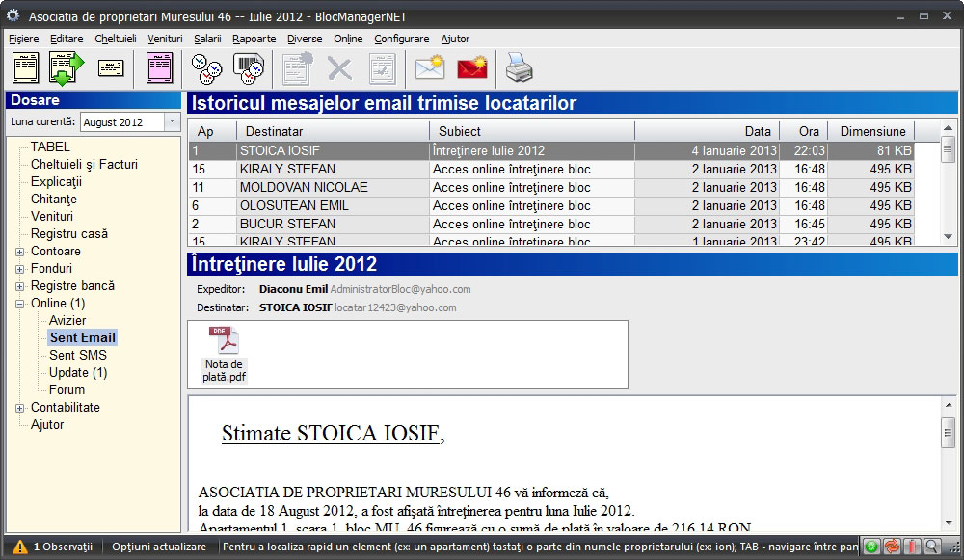964x560 pixels.
Task: Click the red envelope toolbar icon
Action: click(x=471, y=68)
